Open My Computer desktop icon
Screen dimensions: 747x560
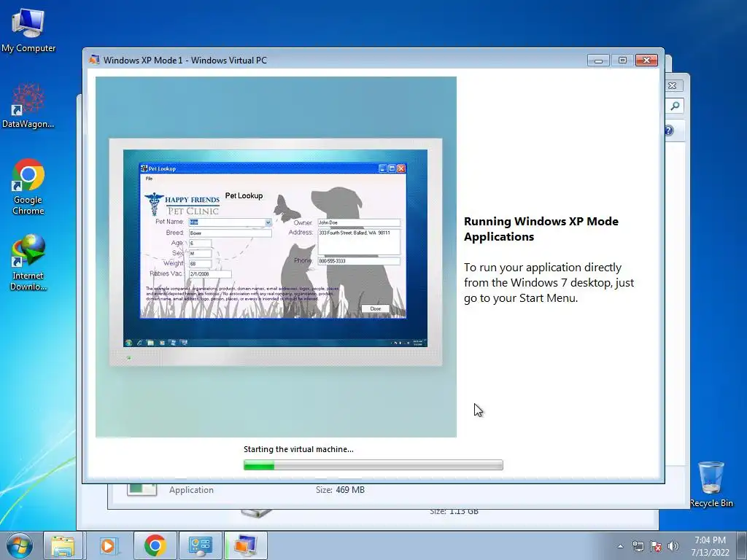click(x=28, y=31)
